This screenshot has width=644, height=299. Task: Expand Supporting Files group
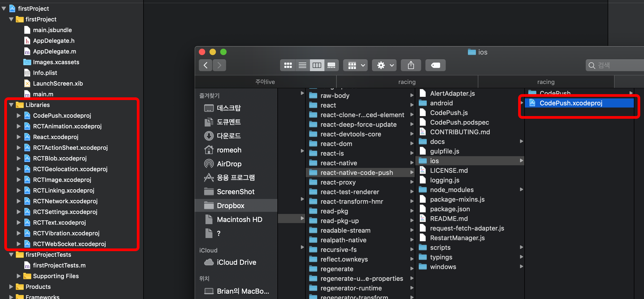click(18, 276)
